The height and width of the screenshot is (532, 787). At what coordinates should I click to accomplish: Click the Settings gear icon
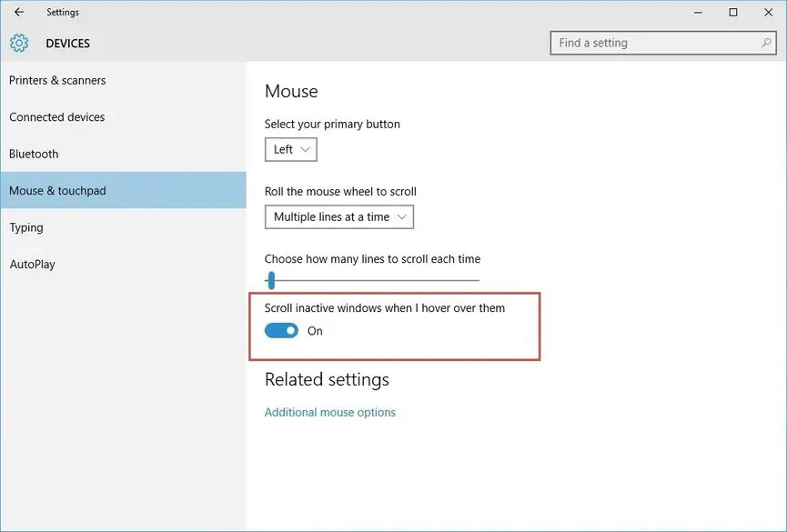tap(18, 43)
